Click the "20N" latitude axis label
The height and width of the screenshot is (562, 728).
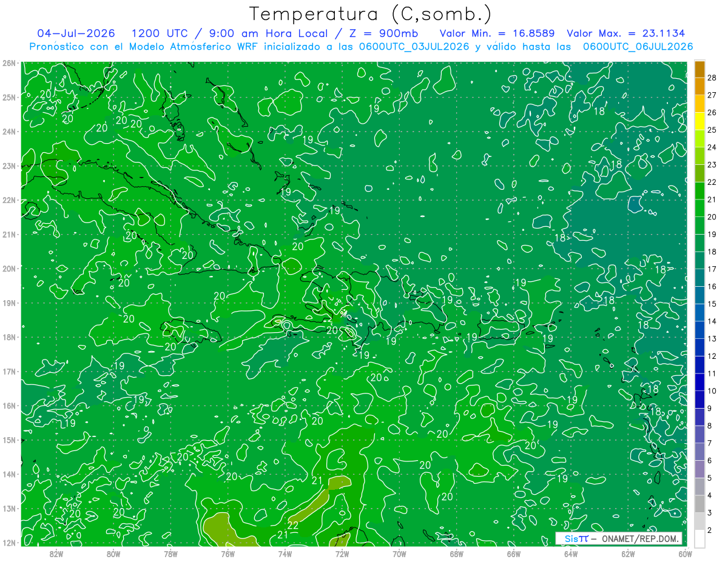8,269
